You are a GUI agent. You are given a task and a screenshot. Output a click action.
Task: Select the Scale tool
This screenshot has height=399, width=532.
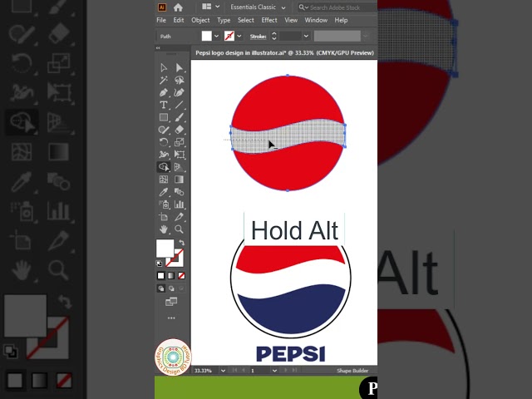pos(179,142)
